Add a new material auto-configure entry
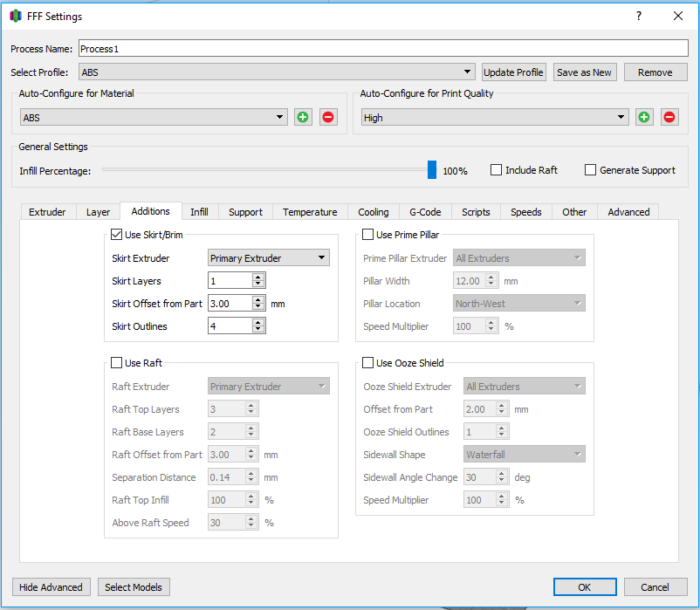This screenshot has height=610, width=700. [x=303, y=117]
